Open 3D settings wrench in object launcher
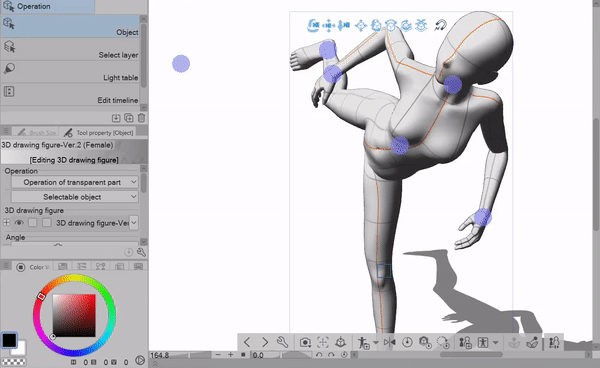The image size is (600, 368). [282, 342]
